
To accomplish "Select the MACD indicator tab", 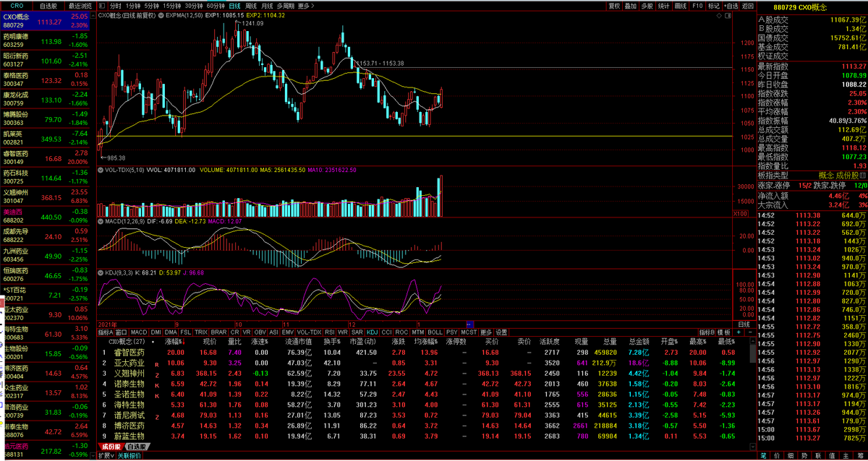I will [139, 332].
